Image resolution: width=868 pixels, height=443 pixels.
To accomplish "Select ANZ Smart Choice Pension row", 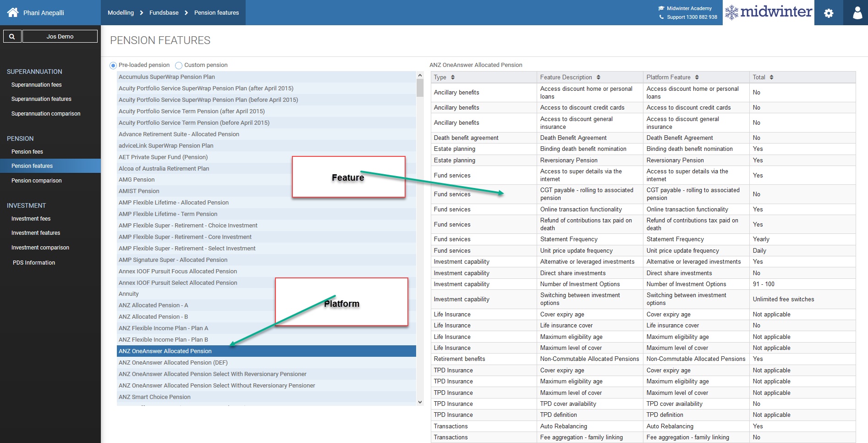I will click(x=266, y=397).
